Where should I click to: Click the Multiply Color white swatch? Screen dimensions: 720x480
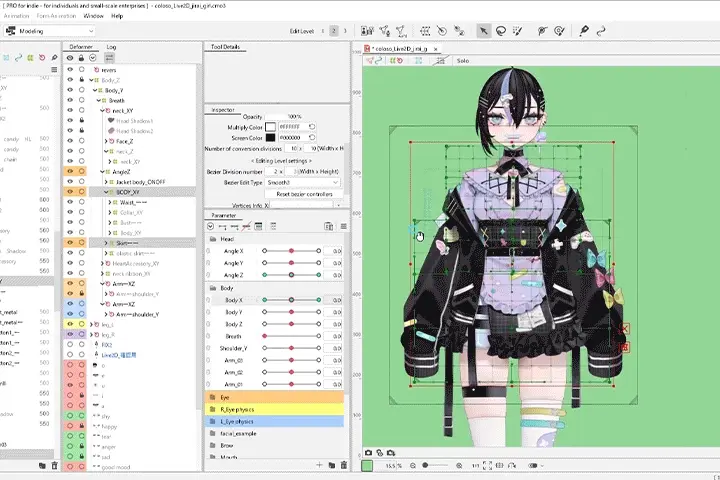point(270,126)
